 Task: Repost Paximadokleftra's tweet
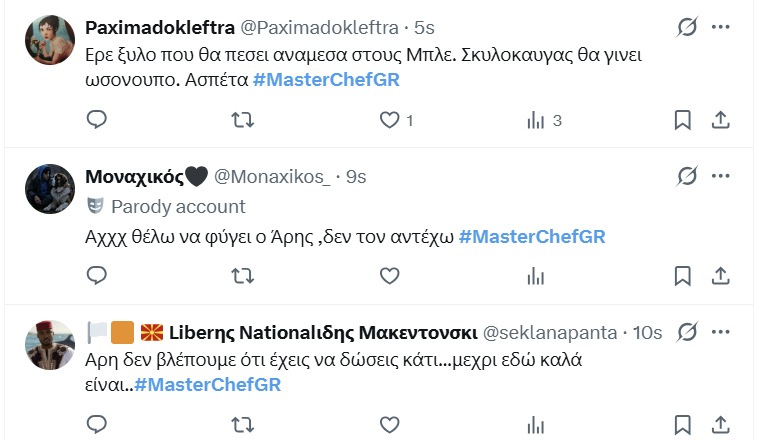click(243, 120)
